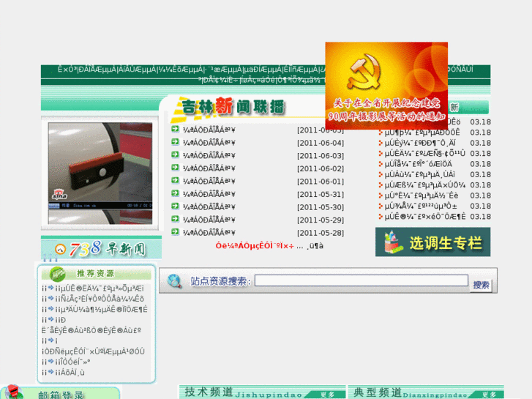Click green arrow icon beside 2011-05-28 entry
Screen dimensions: 532x399
[x=175, y=232]
